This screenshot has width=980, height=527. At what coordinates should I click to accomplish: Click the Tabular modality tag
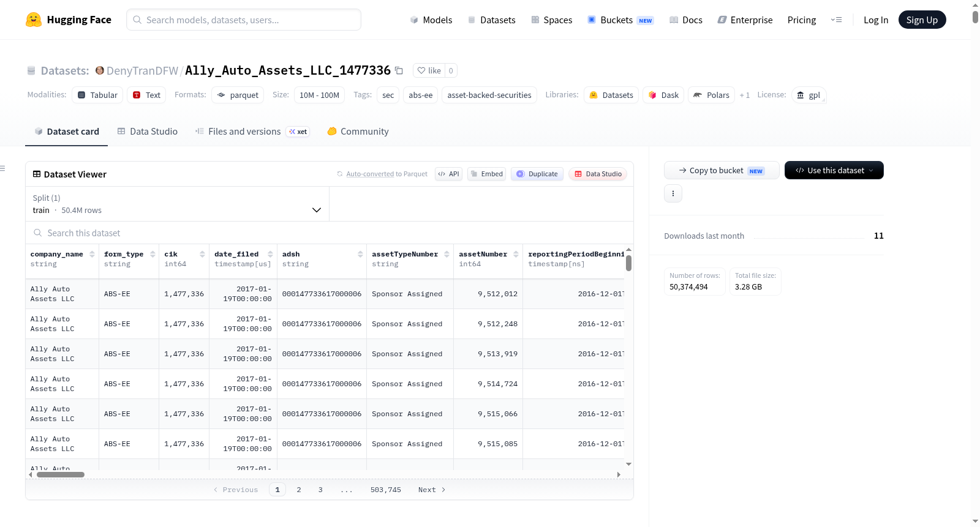point(97,95)
